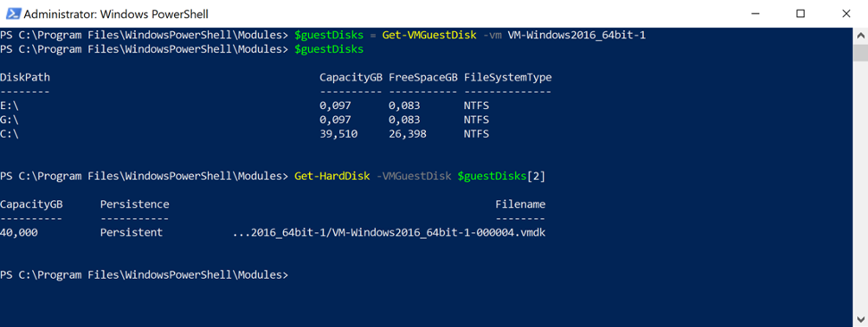Click the Persistent value under Persistence
Viewport: 868px width, 327px height.
pyautogui.click(x=131, y=233)
